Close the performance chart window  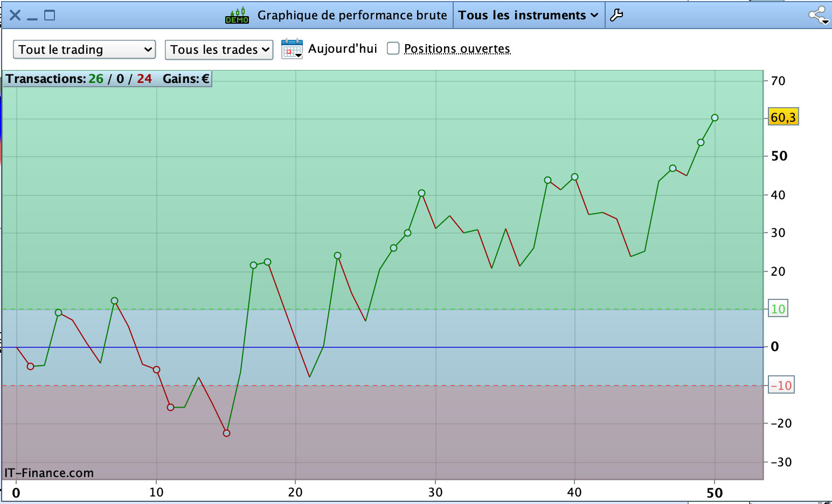(x=15, y=15)
